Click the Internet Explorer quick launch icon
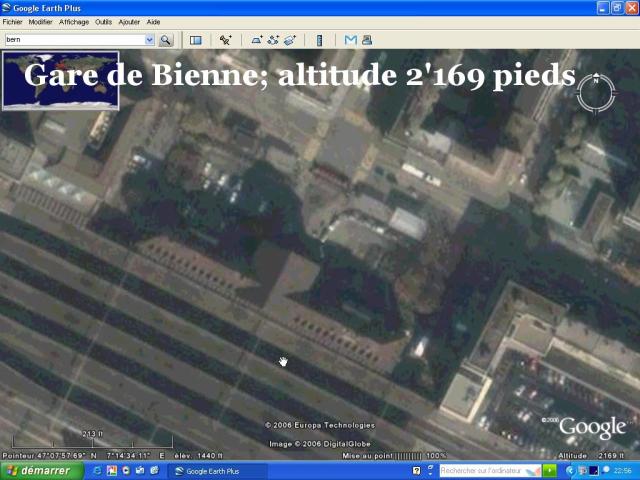The width and height of the screenshot is (640, 480). click(98, 471)
